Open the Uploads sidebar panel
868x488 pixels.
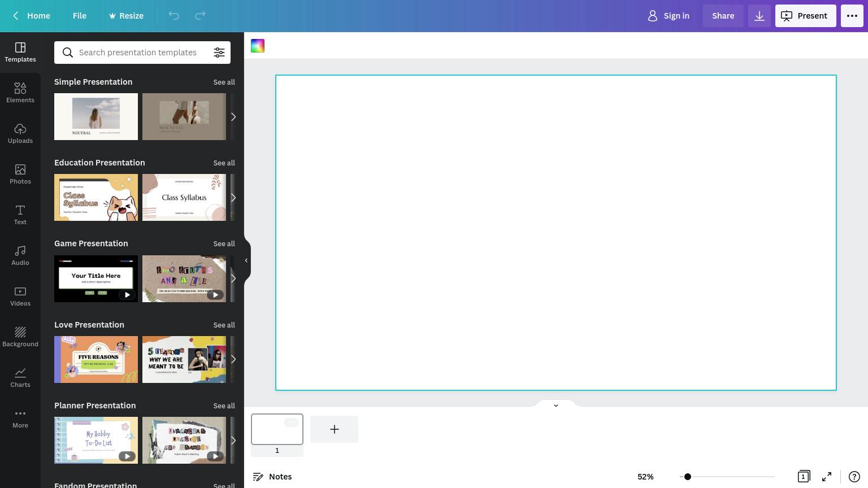[x=20, y=133]
